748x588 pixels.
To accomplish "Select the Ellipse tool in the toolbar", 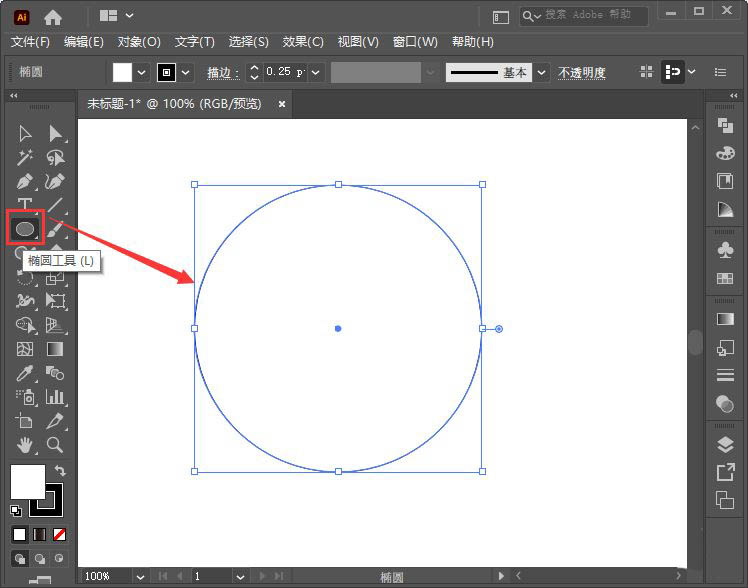I will (25, 229).
